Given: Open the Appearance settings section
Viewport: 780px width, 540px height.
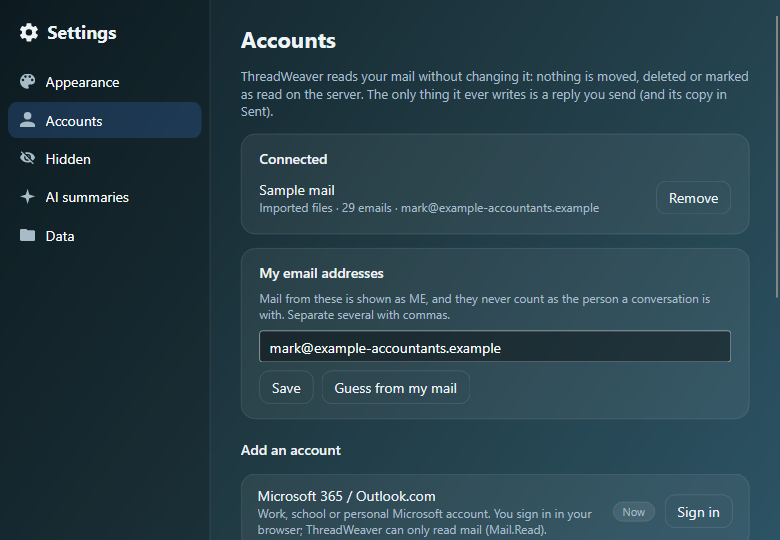Looking at the screenshot, I should coord(104,82).
